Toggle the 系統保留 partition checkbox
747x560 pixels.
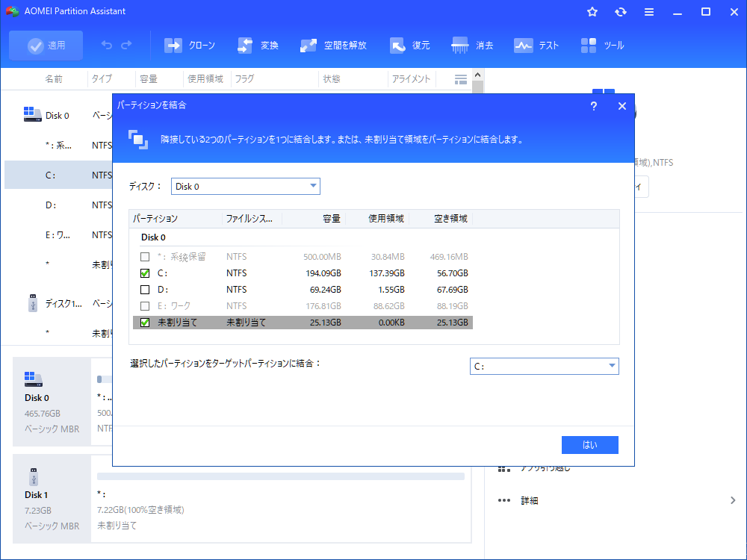pos(145,257)
